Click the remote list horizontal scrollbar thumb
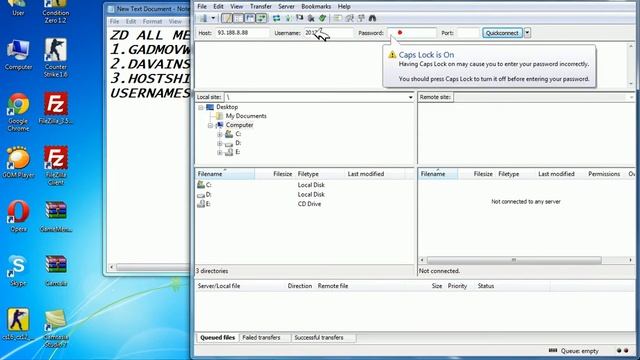640x360 pixels. click(x=514, y=260)
